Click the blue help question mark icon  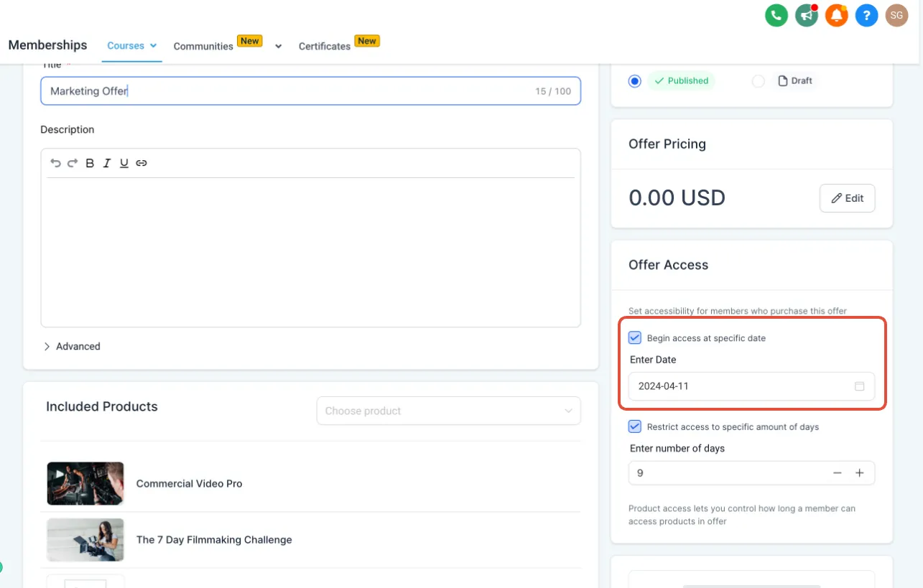[x=866, y=15]
